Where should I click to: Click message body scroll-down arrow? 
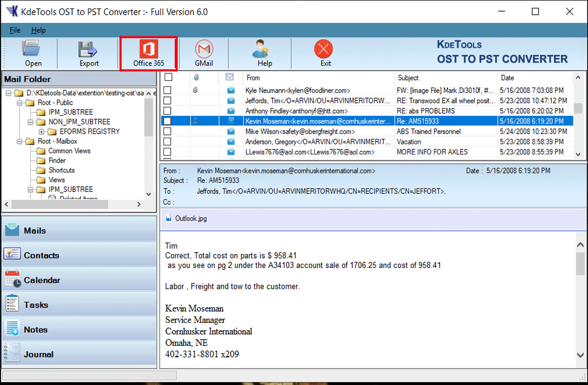point(581,355)
